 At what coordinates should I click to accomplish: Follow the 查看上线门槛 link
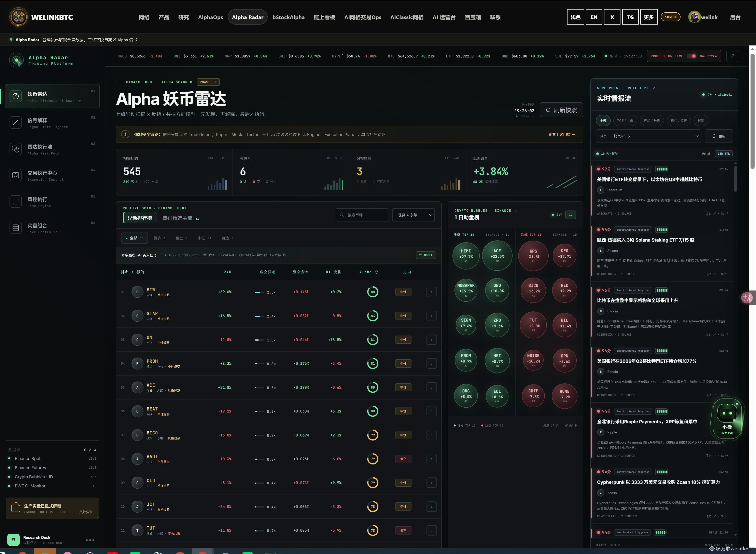coord(562,134)
